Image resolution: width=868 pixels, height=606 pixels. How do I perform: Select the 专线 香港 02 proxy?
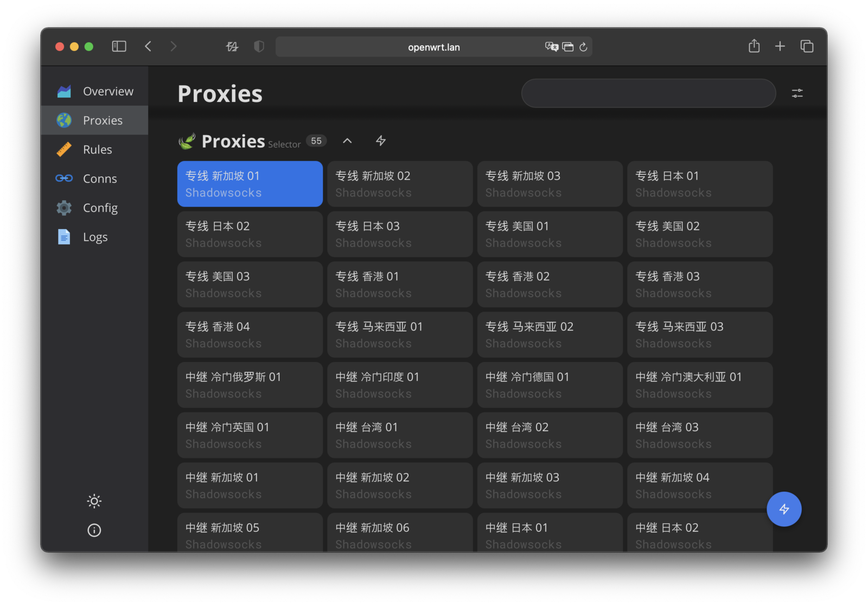point(550,284)
